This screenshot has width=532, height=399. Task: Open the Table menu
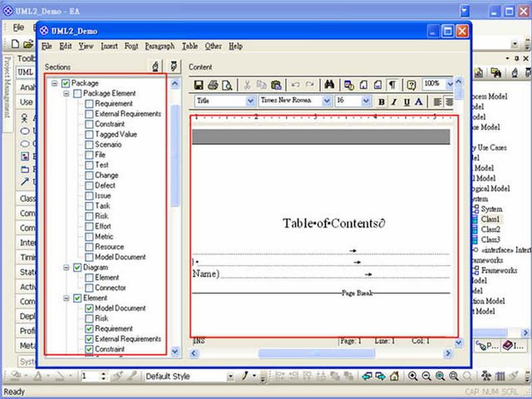[x=190, y=47]
